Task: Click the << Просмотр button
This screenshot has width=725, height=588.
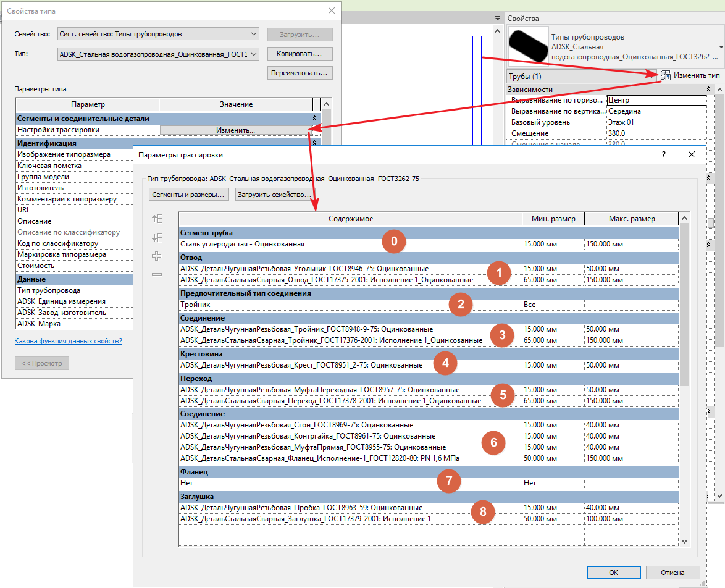Action: (41, 363)
